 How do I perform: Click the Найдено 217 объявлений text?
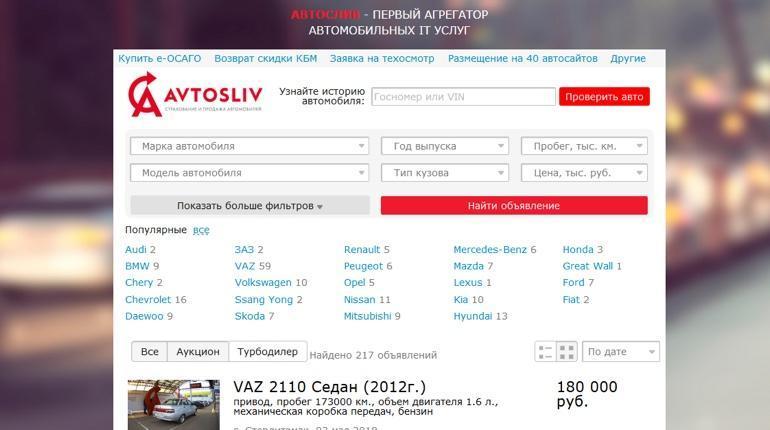tap(373, 355)
